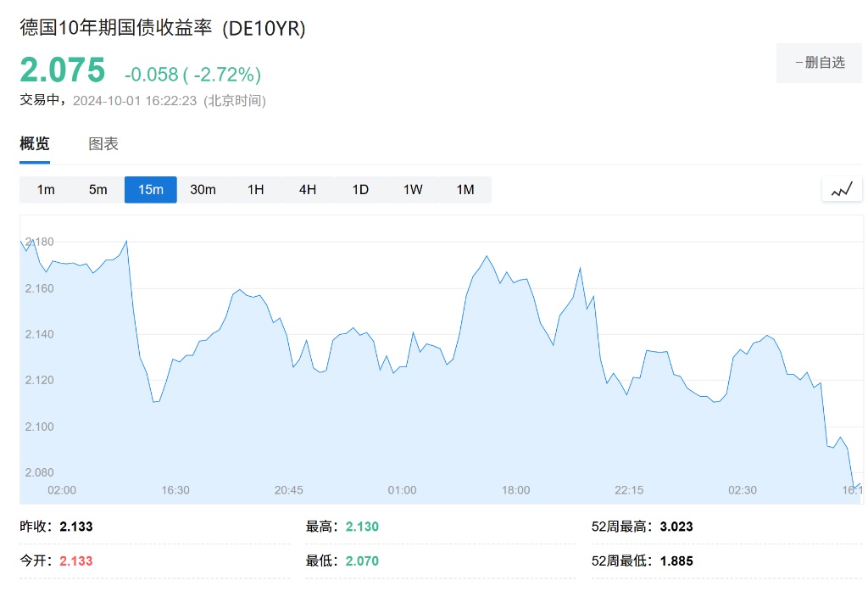Click the line chart type icon
The height and width of the screenshot is (608, 868).
click(841, 189)
